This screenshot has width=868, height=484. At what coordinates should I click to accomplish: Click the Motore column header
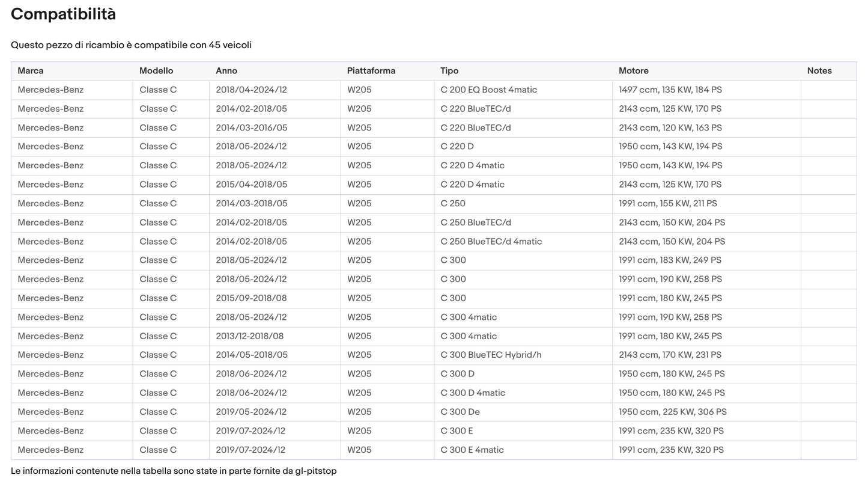634,71
